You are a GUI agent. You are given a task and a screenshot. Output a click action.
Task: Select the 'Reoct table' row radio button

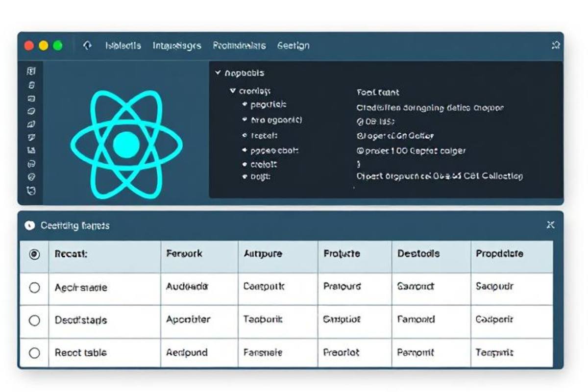pyautogui.click(x=34, y=352)
